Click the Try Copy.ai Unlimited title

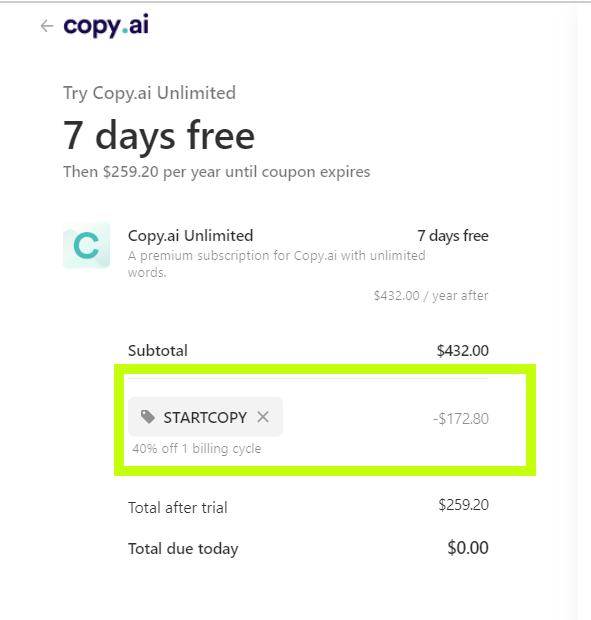(149, 93)
